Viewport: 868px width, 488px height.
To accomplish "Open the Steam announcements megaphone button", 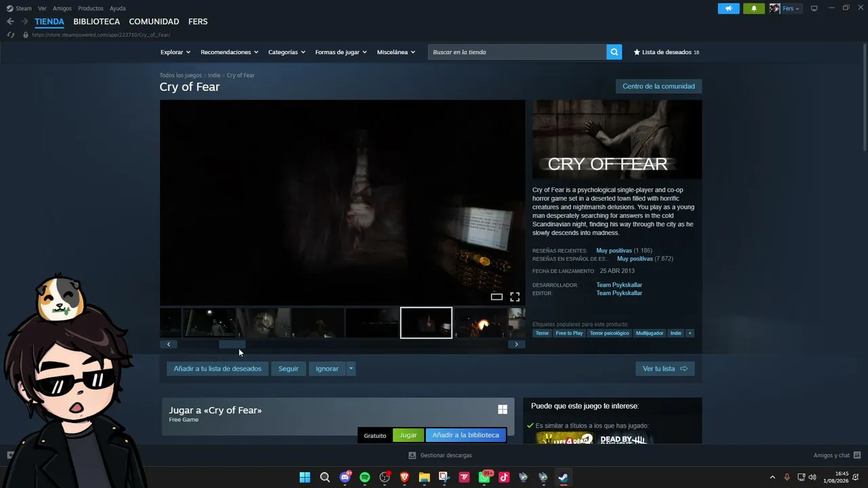I will tap(728, 9).
